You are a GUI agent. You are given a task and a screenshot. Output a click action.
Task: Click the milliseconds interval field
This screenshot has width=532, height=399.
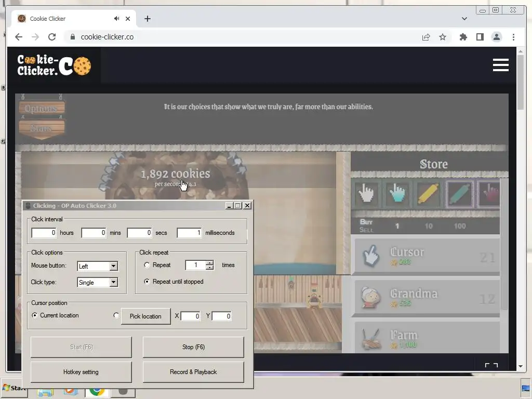click(x=189, y=233)
